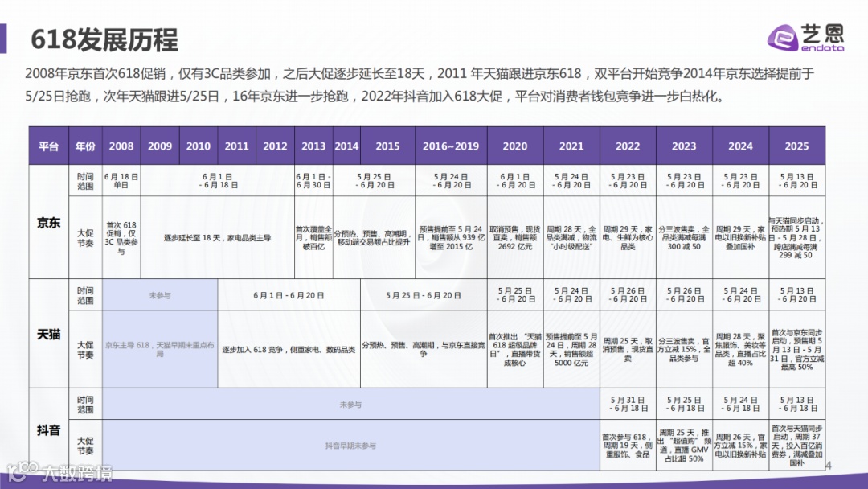Select the "2013" column header
Image resolution: width=868 pixels, height=489 pixels.
[313, 146]
